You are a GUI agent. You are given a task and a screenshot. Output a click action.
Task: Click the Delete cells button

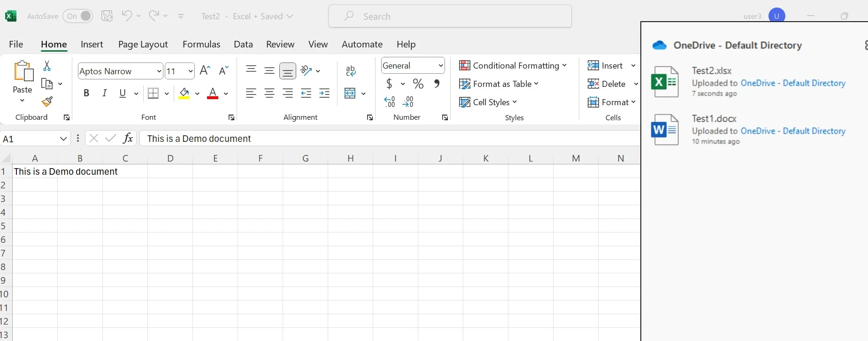tap(607, 84)
